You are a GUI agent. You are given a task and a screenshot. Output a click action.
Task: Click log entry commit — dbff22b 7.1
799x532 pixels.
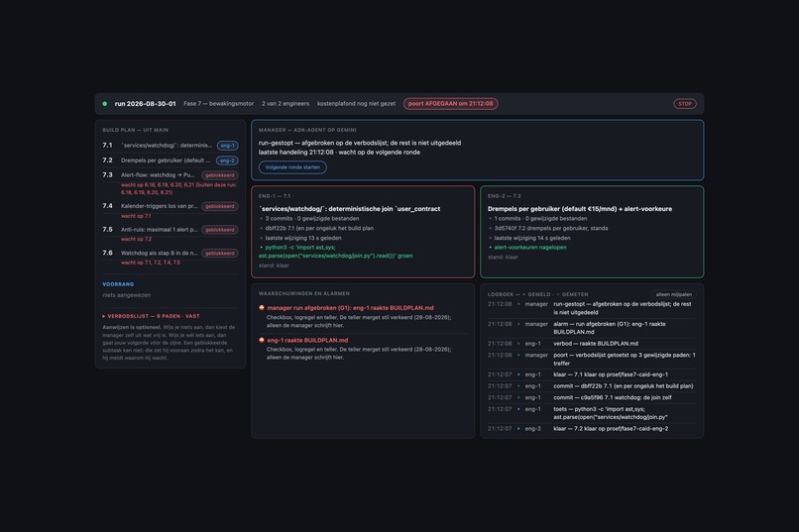click(x=592, y=386)
